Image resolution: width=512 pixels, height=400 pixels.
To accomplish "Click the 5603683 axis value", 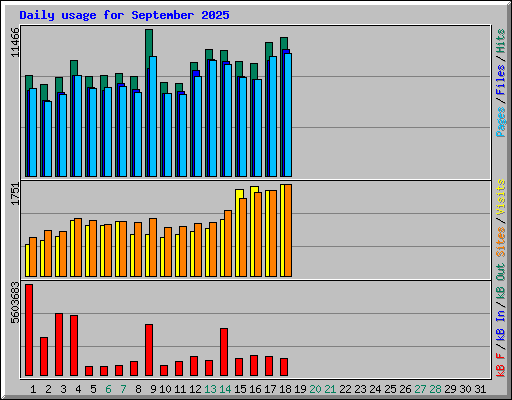I will point(15,302).
